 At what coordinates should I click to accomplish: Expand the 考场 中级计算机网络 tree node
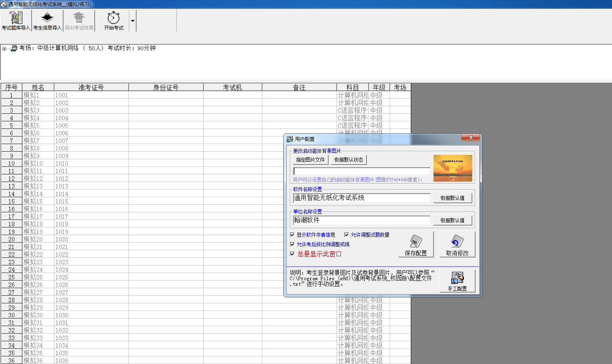click(4, 49)
